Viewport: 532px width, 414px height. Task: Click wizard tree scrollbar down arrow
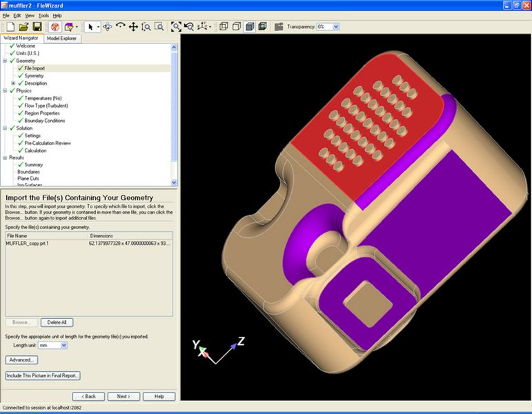coord(174,183)
